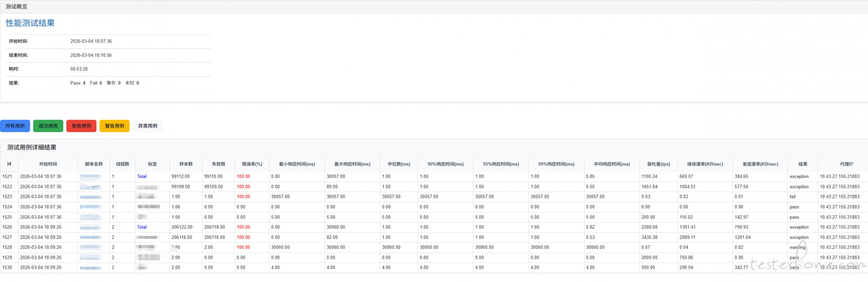Viewport: 868px width, 282px height.
Task: Click the id column header
Action: [x=9, y=164]
